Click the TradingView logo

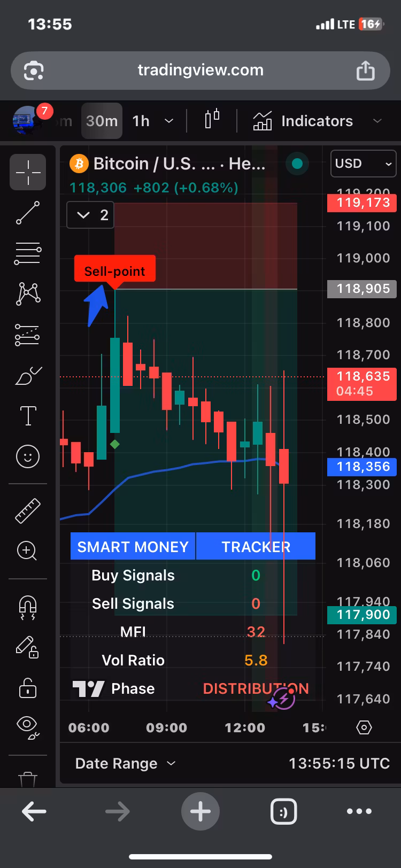[89, 689]
